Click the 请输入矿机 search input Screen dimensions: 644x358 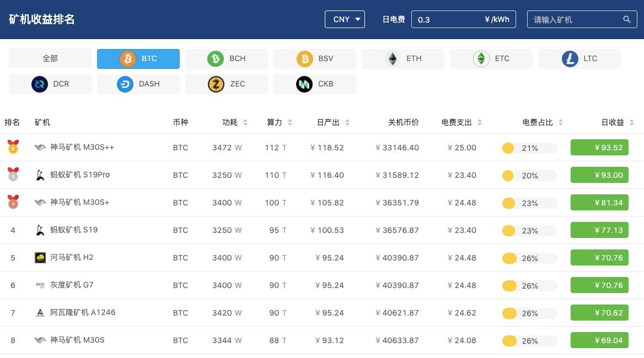[x=582, y=19]
